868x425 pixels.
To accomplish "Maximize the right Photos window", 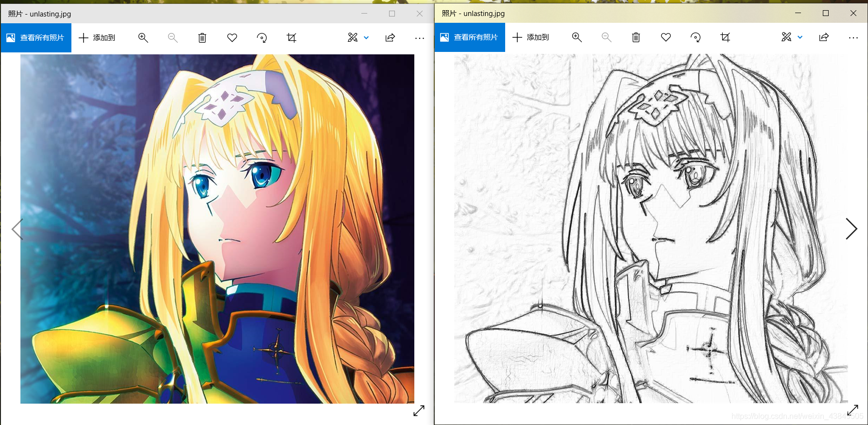I will (826, 13).
